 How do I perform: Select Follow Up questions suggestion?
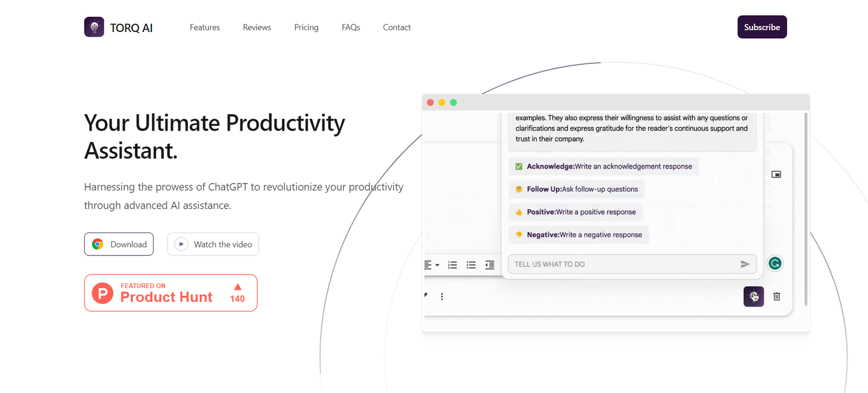click(576, 189)
